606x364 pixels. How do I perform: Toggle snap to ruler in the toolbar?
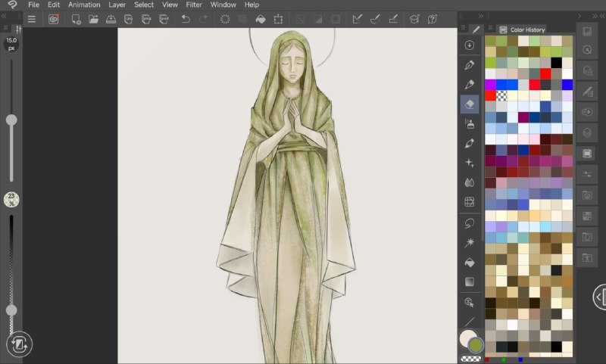(x=357, y=19)
